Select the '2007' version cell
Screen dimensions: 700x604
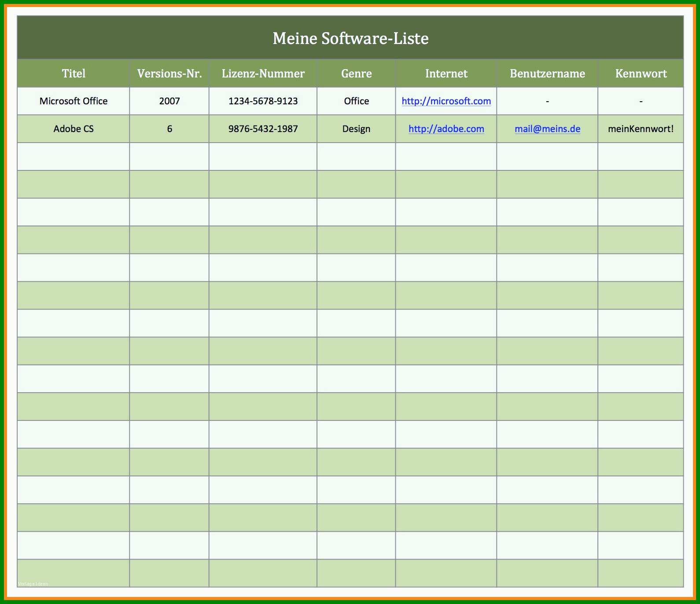coord(169,101)
